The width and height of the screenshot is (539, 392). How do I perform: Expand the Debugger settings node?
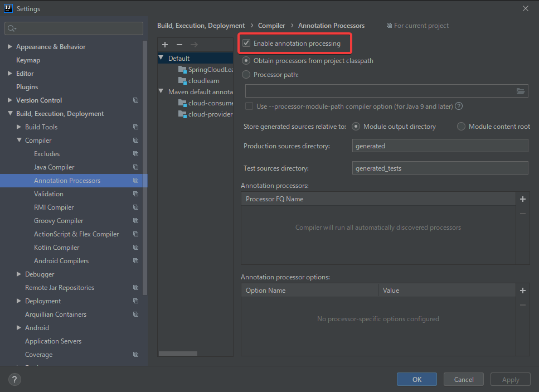click(19, 274)
